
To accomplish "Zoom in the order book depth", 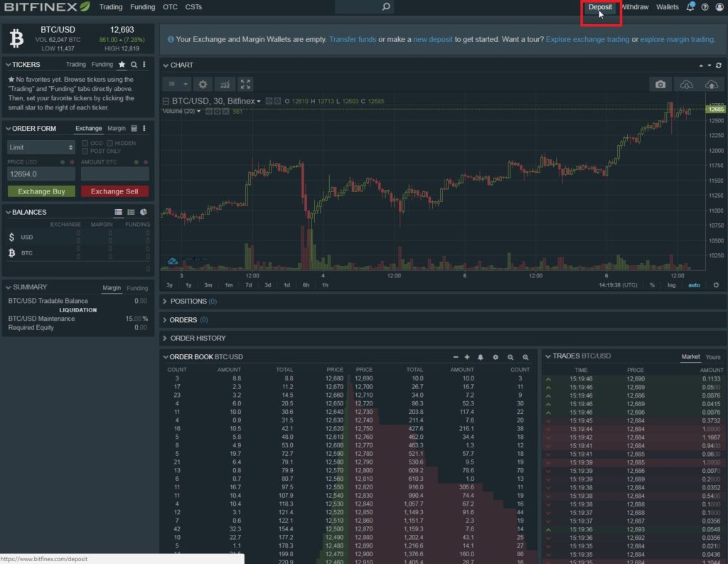I will tap(525, 357).
